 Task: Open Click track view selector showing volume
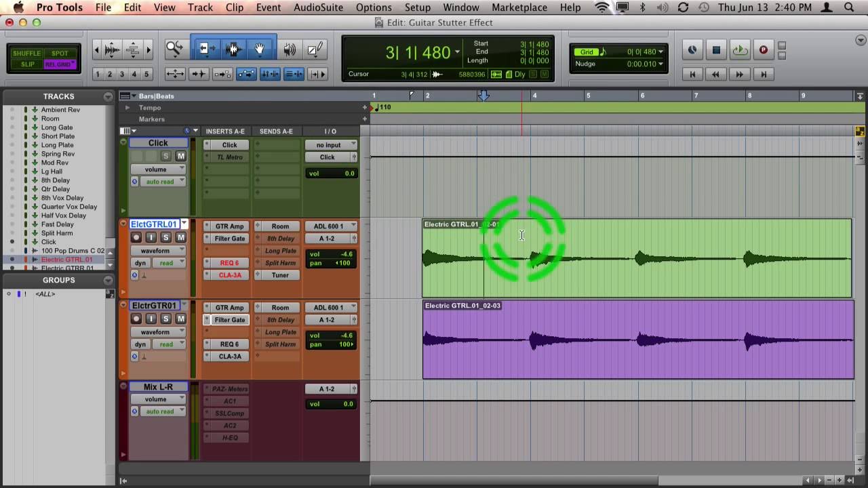(158, 169)
